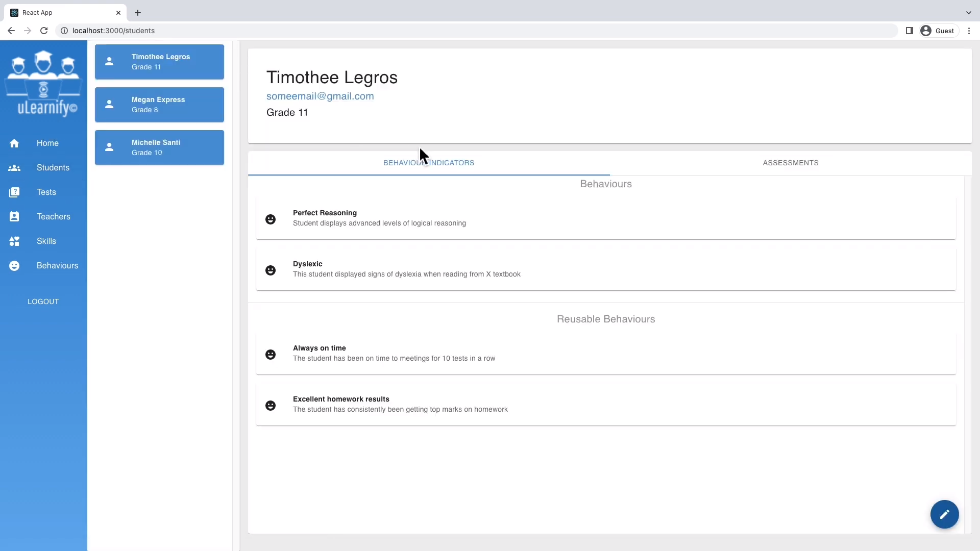Image resolution: width=980 pixels, height=551 pixels.
Task: Open Excellent homework results behaviour item
Action: 605,404
